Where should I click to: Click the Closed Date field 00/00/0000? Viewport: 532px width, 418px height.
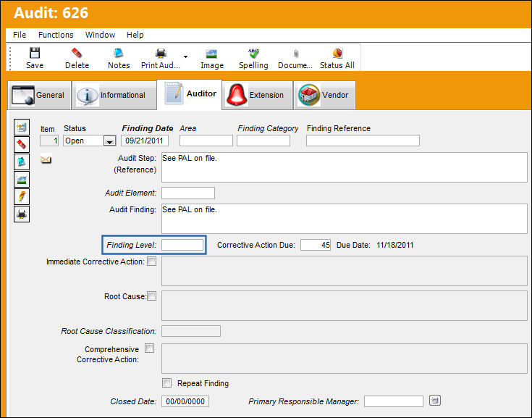pos(185,401)
